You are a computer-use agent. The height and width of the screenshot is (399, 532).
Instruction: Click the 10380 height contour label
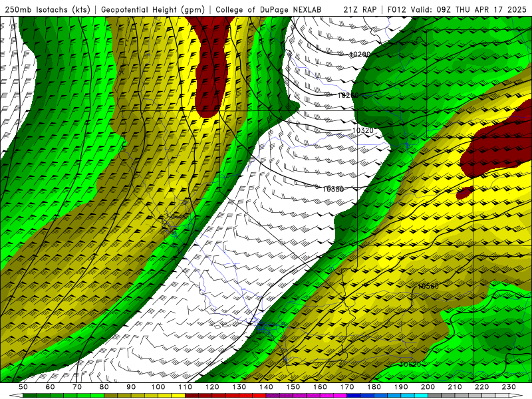[x=333, y=189]
